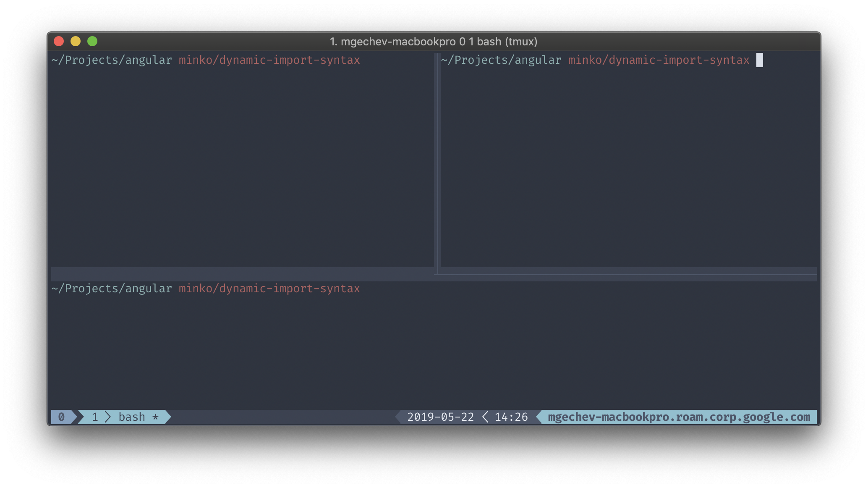Click the block cursor in the right pane
This screenshot has height=488, width=868.
(760, 60)
